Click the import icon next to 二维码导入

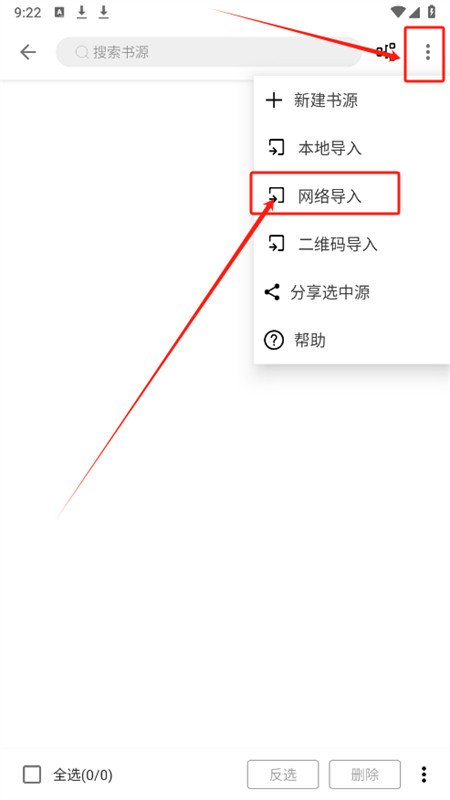pos(276,244)
